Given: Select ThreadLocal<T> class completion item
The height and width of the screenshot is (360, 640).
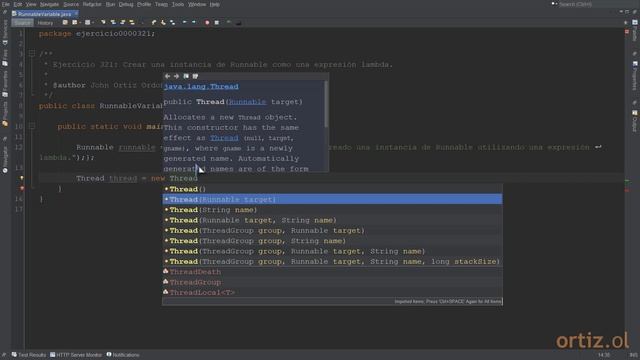Looking at the screenshot, I should click(x=332, y=293).
